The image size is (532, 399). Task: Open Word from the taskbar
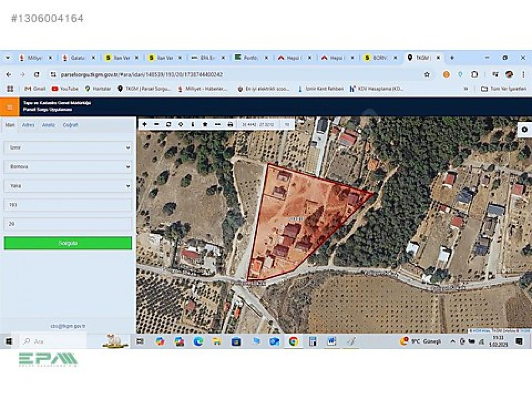(331, 341)
